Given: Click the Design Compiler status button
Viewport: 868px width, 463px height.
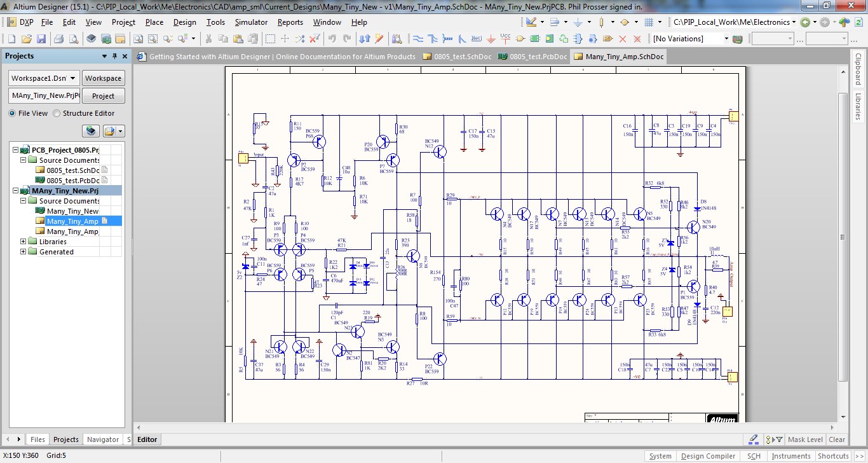Looking at the screenshot, I should coord(709,456).
